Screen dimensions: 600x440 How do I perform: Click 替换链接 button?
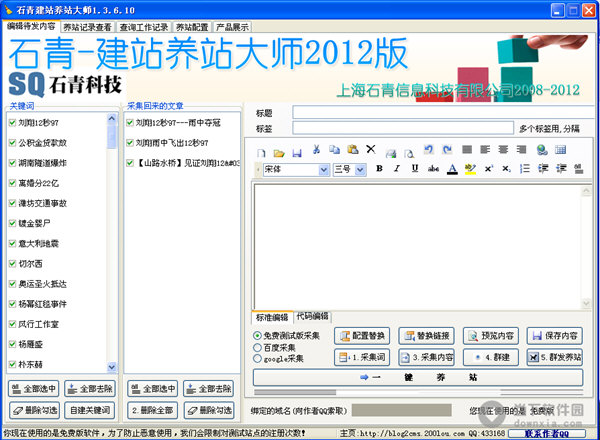[426, 336]
